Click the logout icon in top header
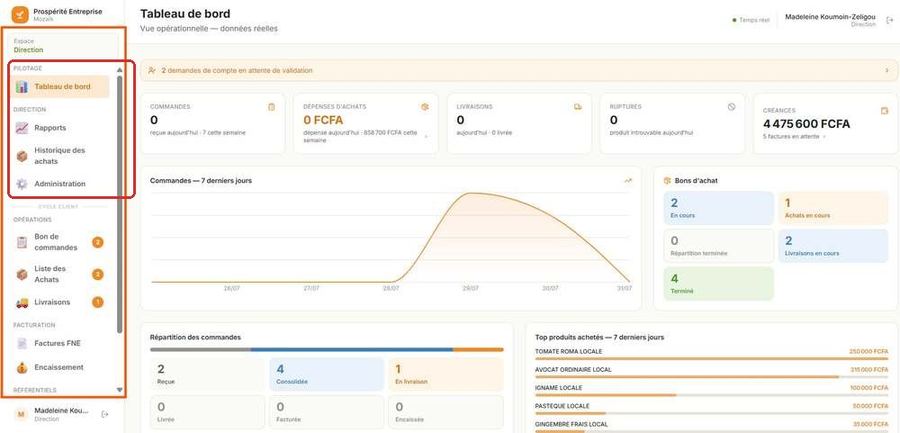Image resolution: width=900 pixels, height=433 pixels. pos(890,20)
